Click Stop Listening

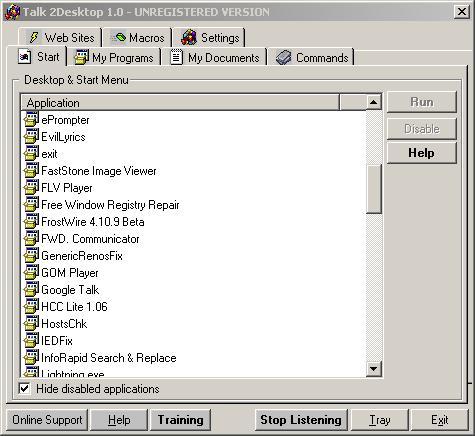pos(301,420)
